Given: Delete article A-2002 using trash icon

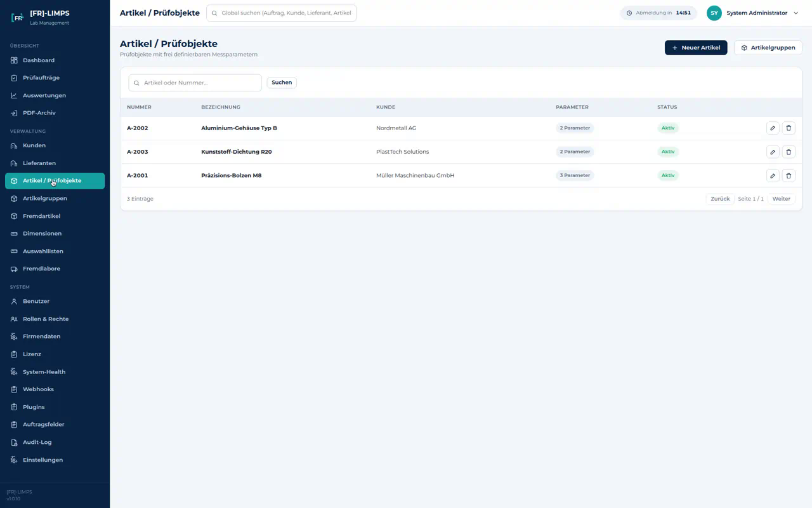Looking at the screenshot, I should coord(789,128).
